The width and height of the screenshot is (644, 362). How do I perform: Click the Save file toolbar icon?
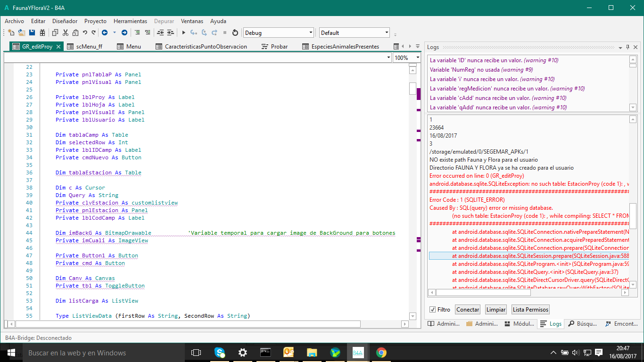pyautogui.click(x=32, y=33)
